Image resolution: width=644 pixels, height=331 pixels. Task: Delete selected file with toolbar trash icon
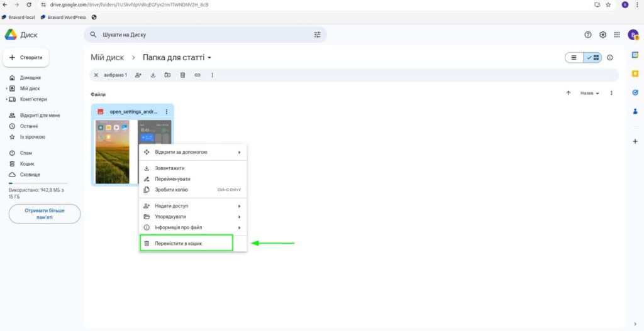point(183,75)
